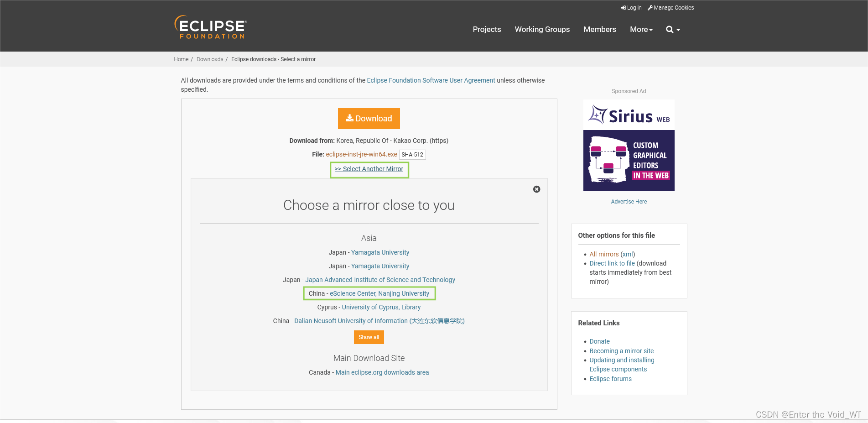Choose University of Cyprus, Library mirror

click(x=381, y=307)
